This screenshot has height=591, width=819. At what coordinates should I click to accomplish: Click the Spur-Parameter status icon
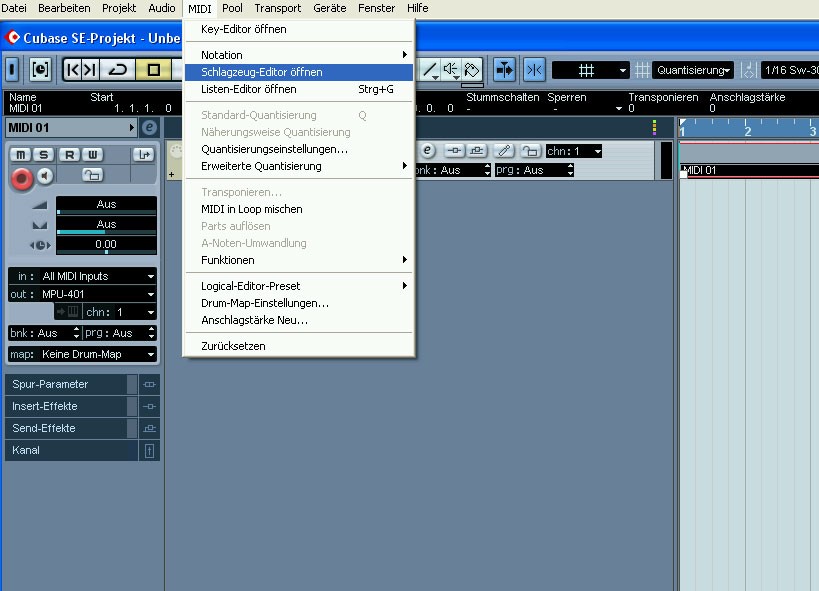[149, 384]
